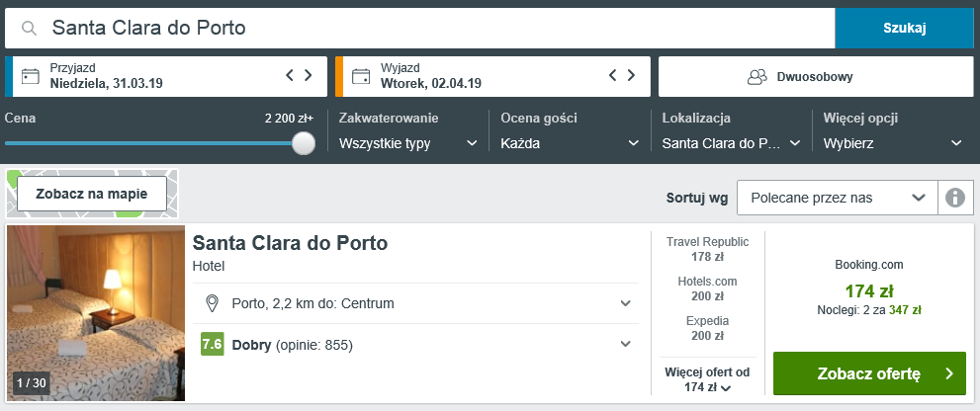Screen dimensions: 980x411
Task: Expand the guest rating details row
Action: (x=625, y=344)
